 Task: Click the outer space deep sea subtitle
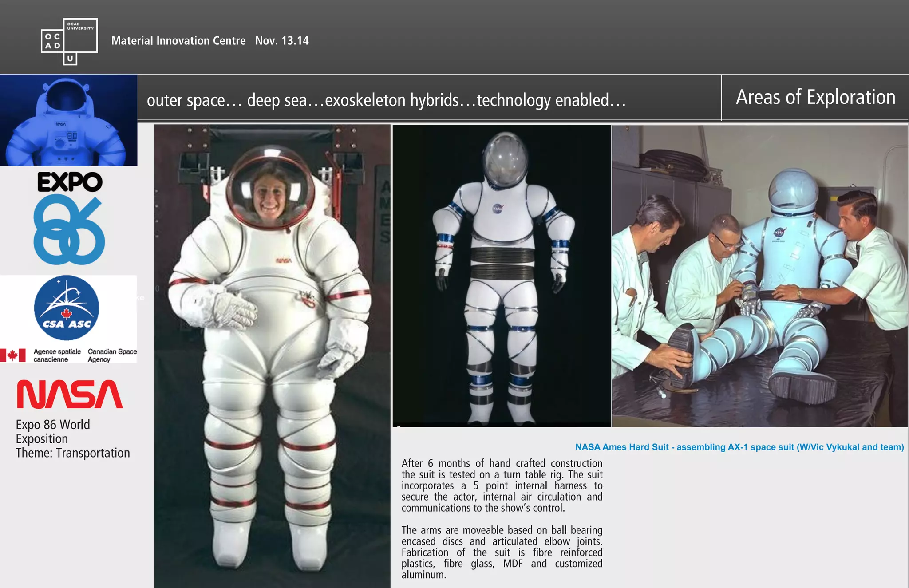[x=386, y=100]
